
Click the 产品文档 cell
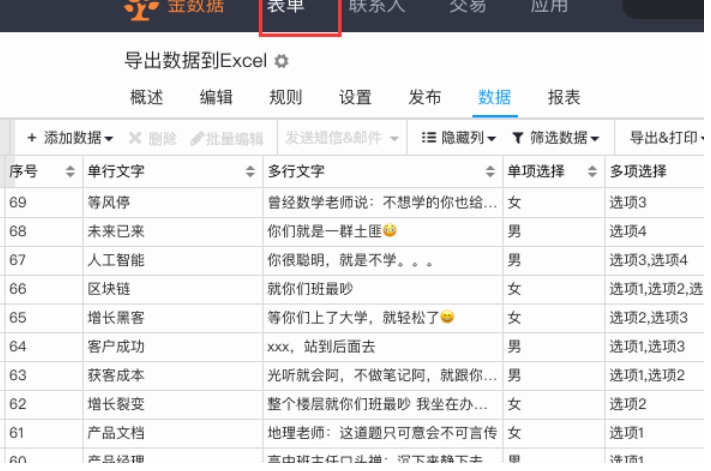coord(173,433)
